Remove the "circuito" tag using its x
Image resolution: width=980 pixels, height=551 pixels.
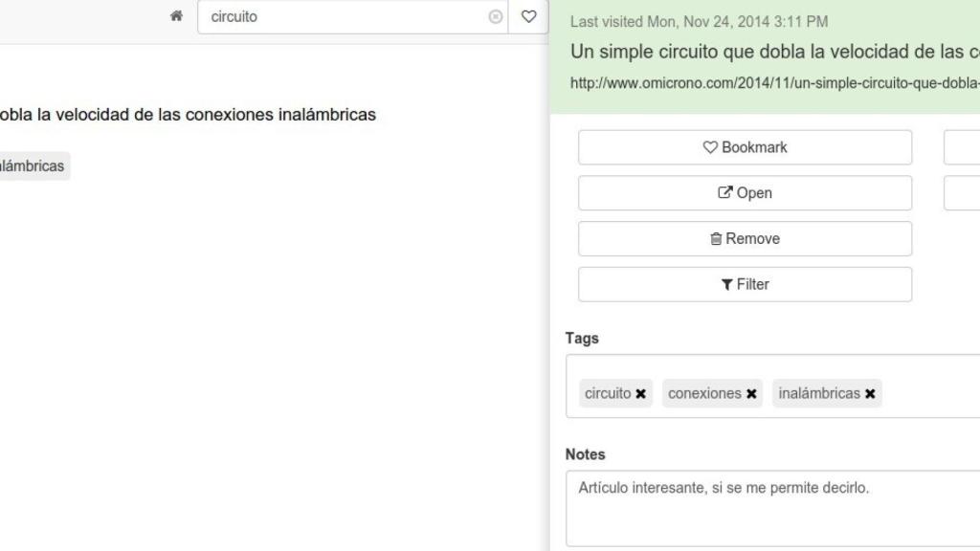pyautogui.click(x=641, y=393)
